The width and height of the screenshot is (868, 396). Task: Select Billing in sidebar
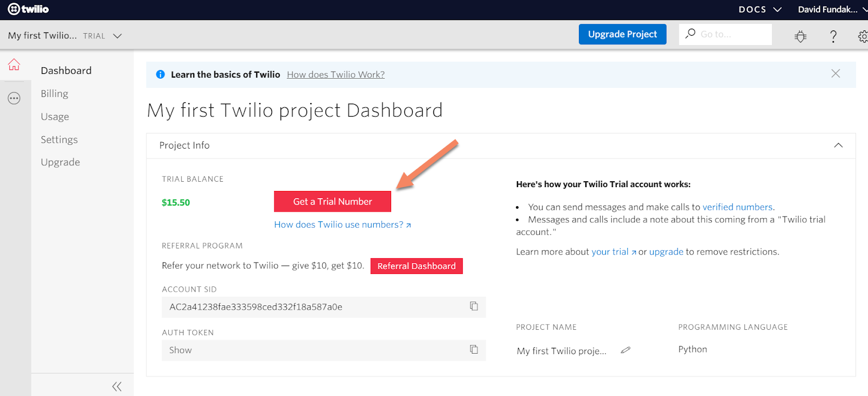[x=54, y=93]
